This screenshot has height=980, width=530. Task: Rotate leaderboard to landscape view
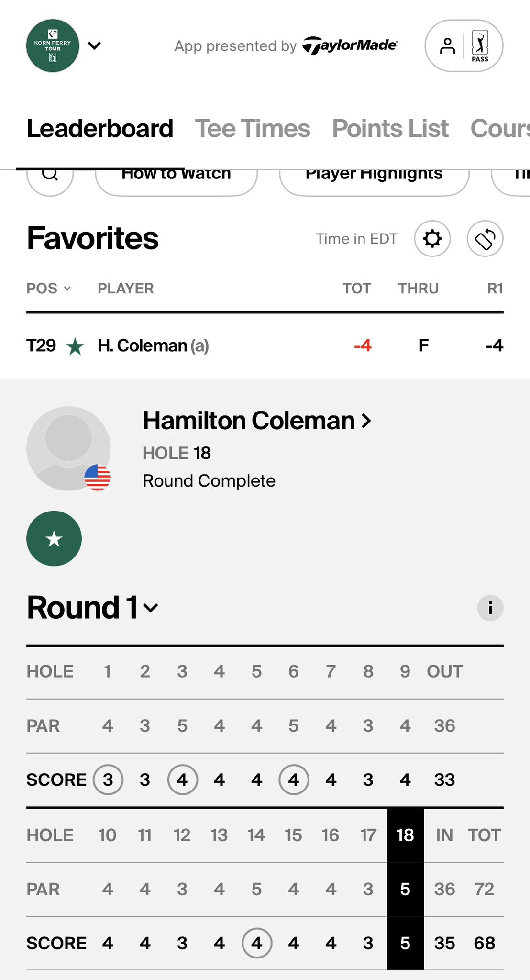[485, 238]
